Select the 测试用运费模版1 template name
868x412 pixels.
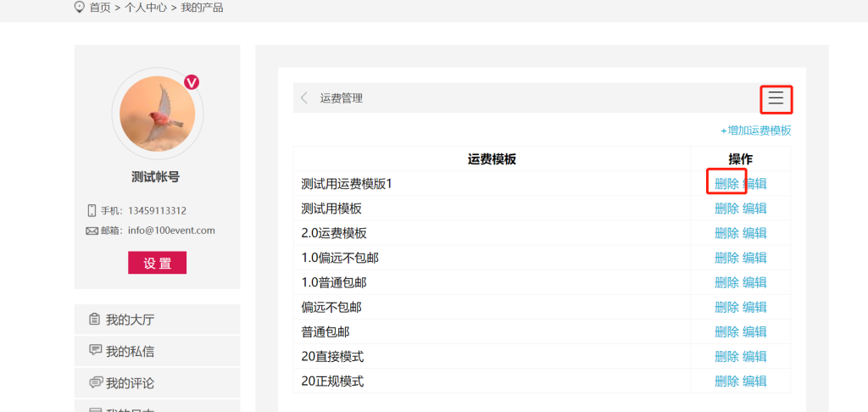tap(347, 184)
